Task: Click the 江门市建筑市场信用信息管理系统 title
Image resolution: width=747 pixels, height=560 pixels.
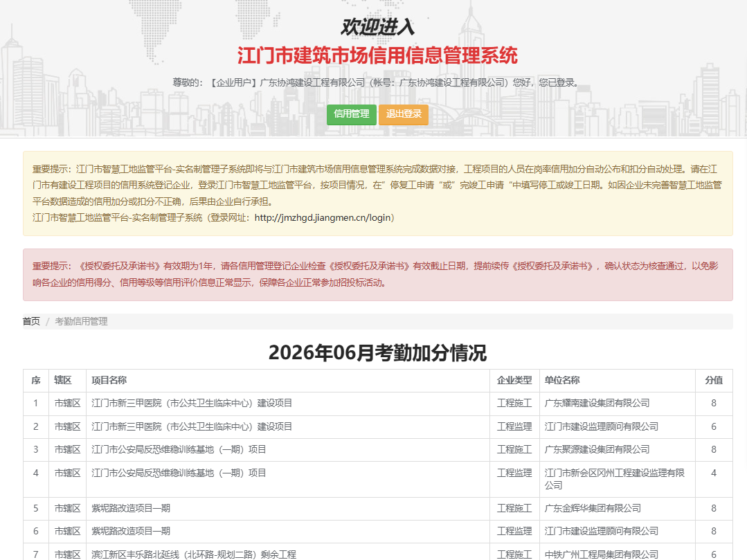Action: [x=378, y=55]
